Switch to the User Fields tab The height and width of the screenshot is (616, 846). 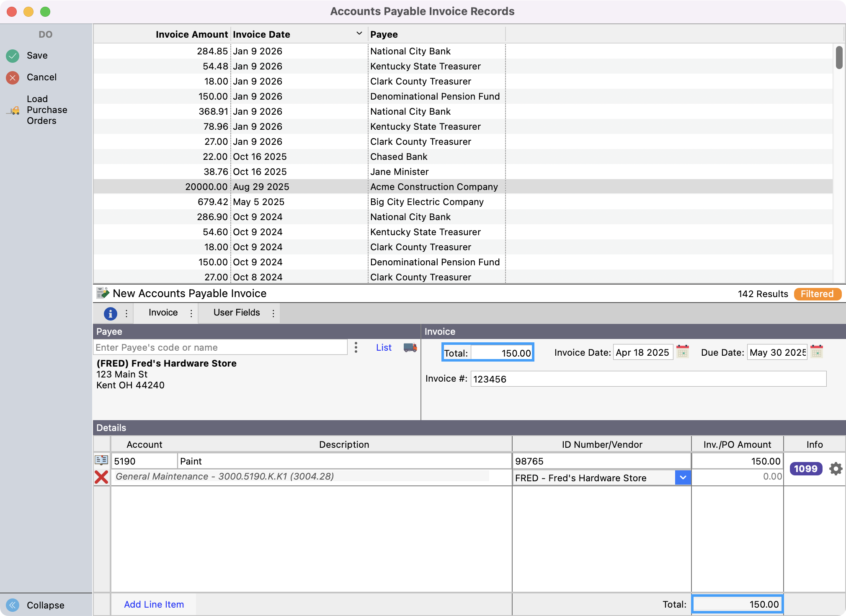click(x=237, y=313)
